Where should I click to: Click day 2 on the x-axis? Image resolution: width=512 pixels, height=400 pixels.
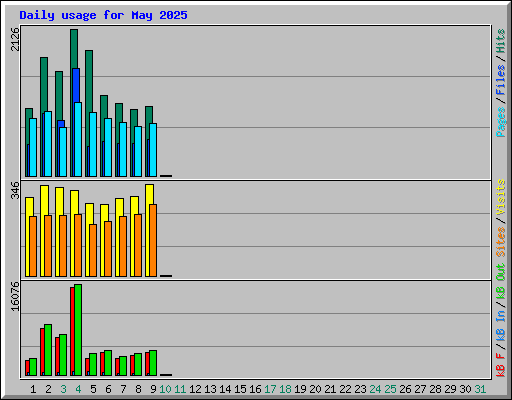pos(48,389)
